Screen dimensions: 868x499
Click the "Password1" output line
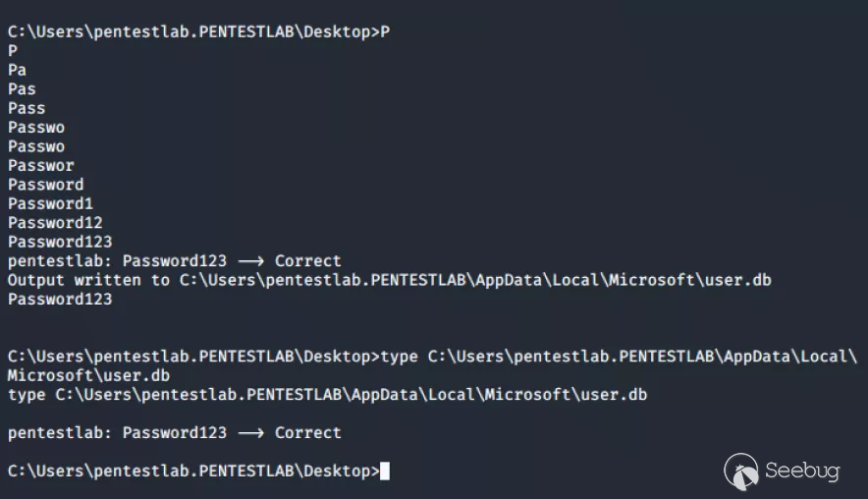(x=51, y=203)
